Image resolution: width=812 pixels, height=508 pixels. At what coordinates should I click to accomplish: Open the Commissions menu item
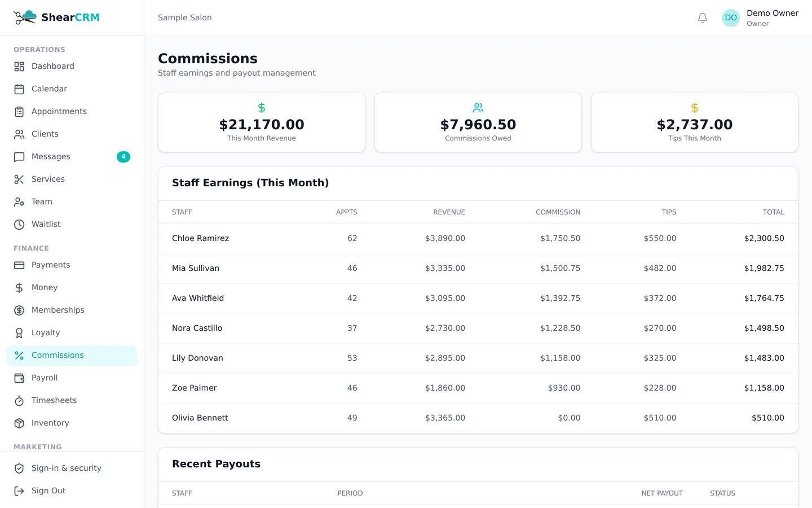[x=72, y=356]
